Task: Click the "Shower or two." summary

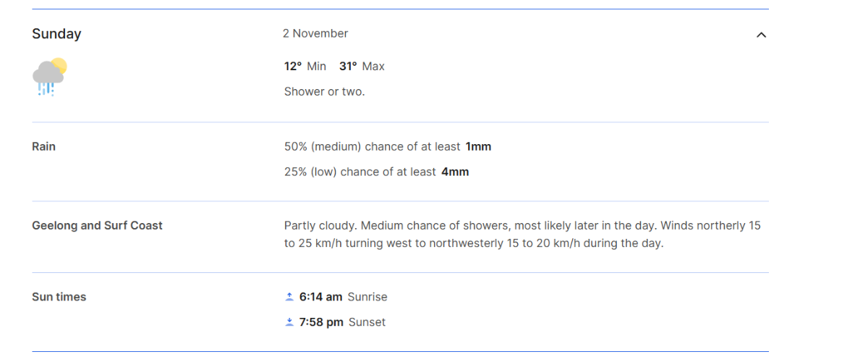Action: (x=324, y=91)
